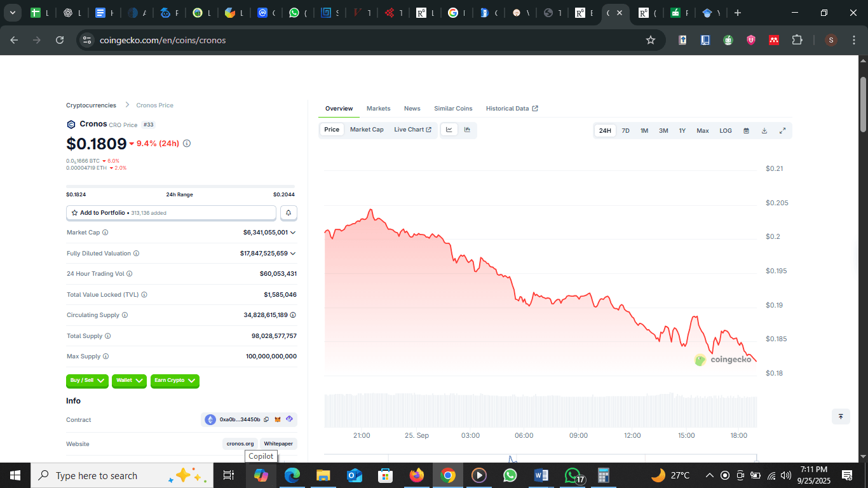Open the Whitepaper link
Screen dimensions: 868x488
pyautogui.click(x=278, y=444)
